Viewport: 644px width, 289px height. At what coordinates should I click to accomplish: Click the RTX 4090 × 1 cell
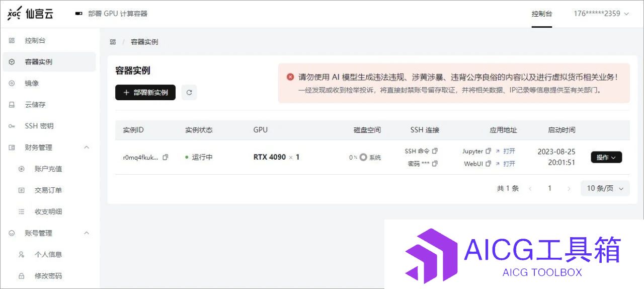pyautogui.click(x=277, y=157)
